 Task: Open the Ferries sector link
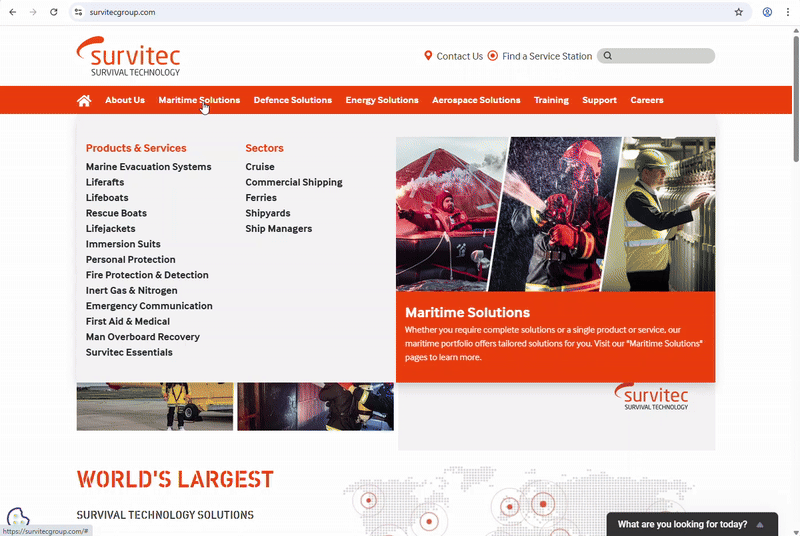point(261,198)
